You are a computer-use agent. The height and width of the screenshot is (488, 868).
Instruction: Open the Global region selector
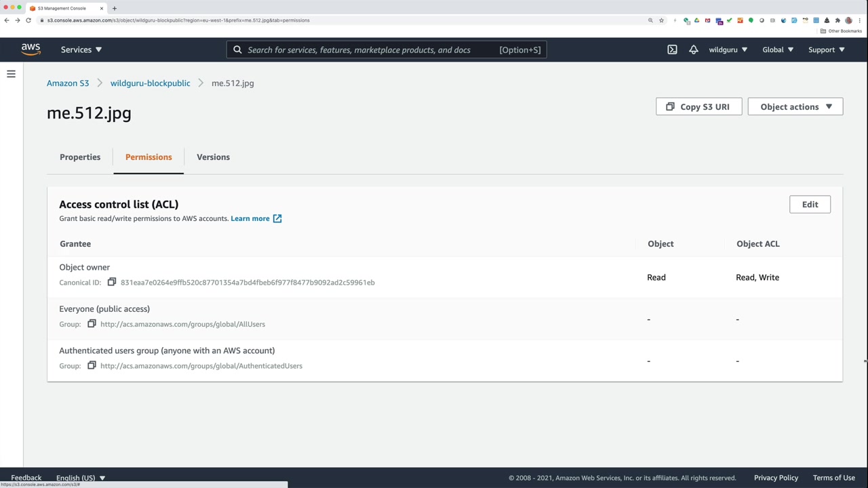(x=777, y=49)
